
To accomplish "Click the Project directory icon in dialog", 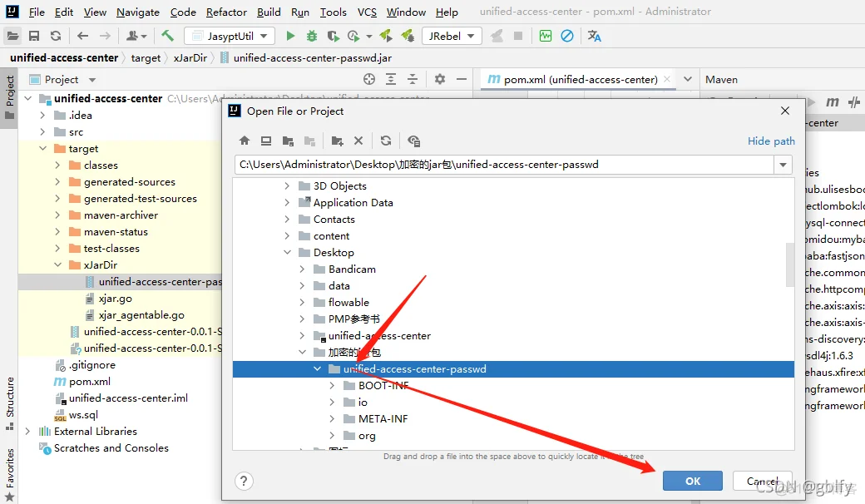I will click(288, 141).
